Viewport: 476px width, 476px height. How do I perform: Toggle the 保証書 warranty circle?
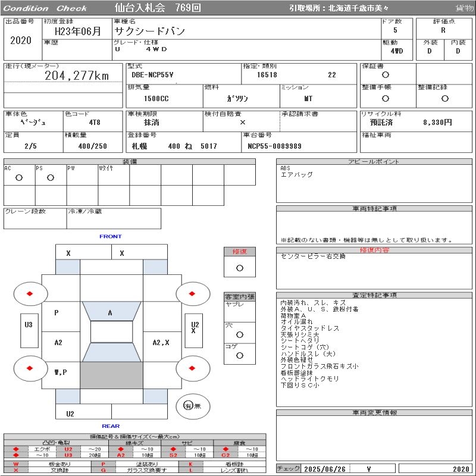pyautogui.click(x=386, y=75)
